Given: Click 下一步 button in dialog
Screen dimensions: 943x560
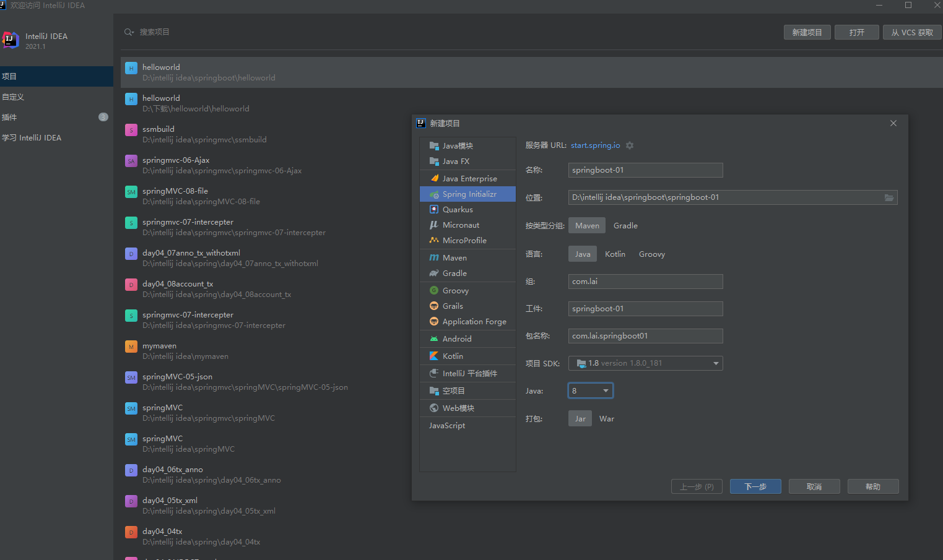Looking at the screenshot, I should pos(755,486).
